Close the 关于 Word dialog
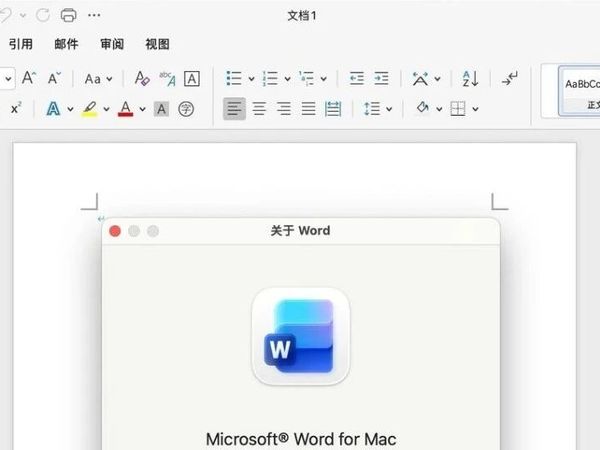Viewport: 600px width, 450px height. tap(115, 231)
